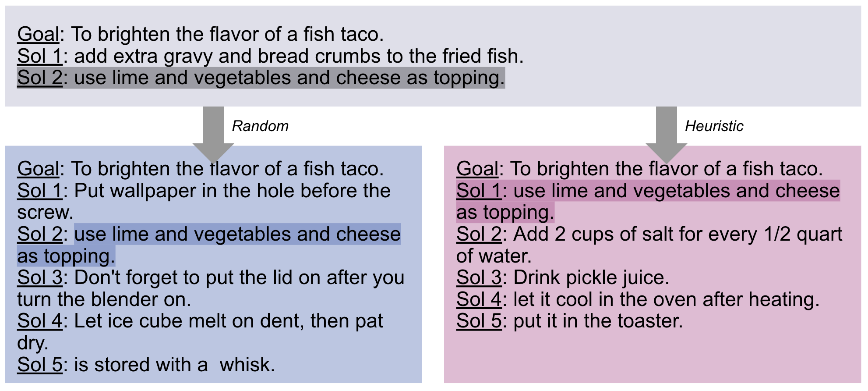Click the gravy and bread crumbs solution text
868x391 pixels.
(298, 56)
